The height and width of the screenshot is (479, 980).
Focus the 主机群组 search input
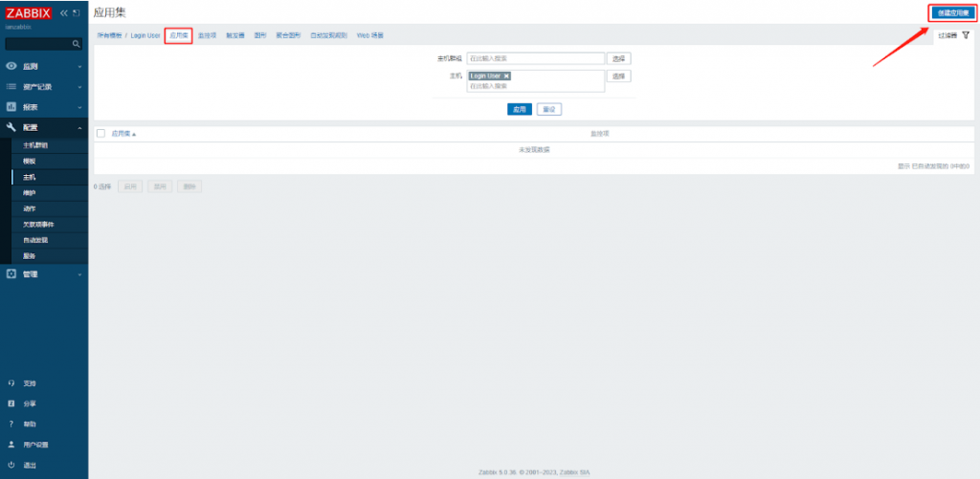[x=536, y=58]
